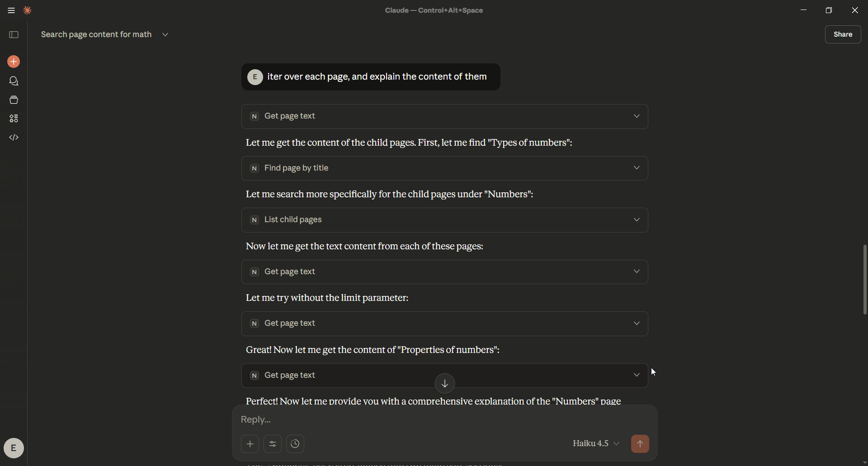The image size is (868, 466).
Task: Send message with the up arrow button
Action: click(x=640, y=444)
